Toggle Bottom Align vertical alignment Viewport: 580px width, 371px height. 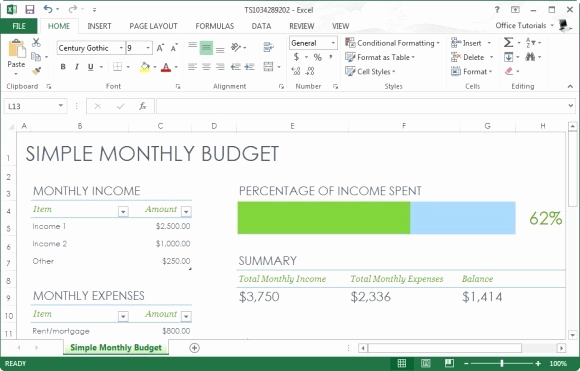click(220, 49)
